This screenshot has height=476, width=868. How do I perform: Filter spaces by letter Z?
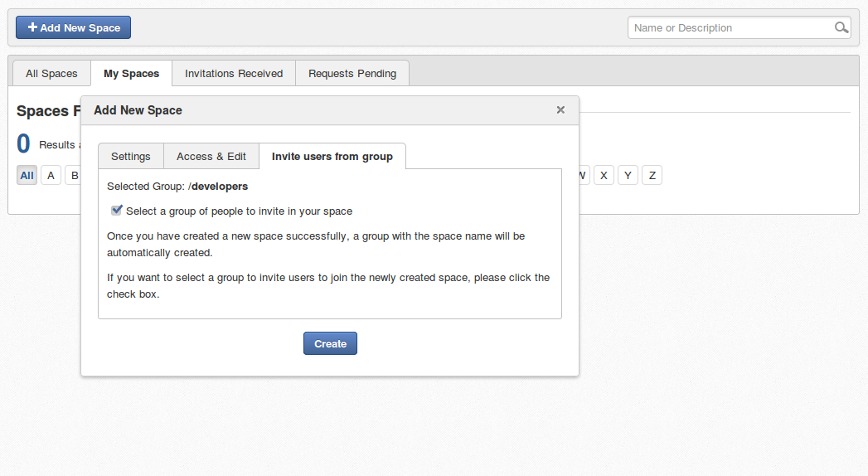click(x=652, y=176)
